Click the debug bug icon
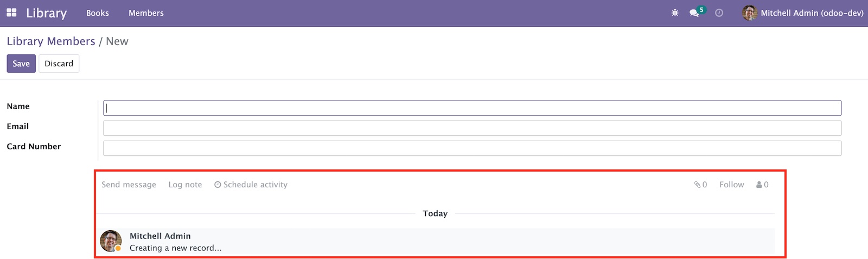The image size is (868, 259). tap(675, 12)
